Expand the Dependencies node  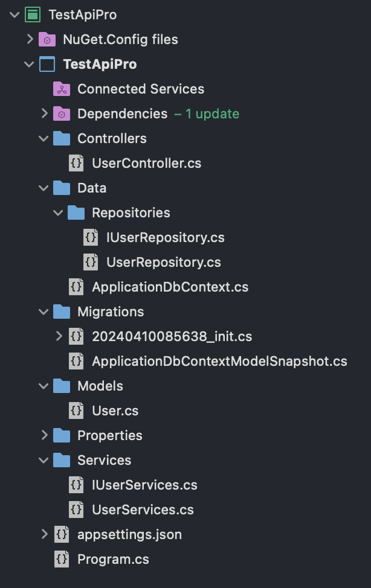pyautogui.click(x=44, y=113)
